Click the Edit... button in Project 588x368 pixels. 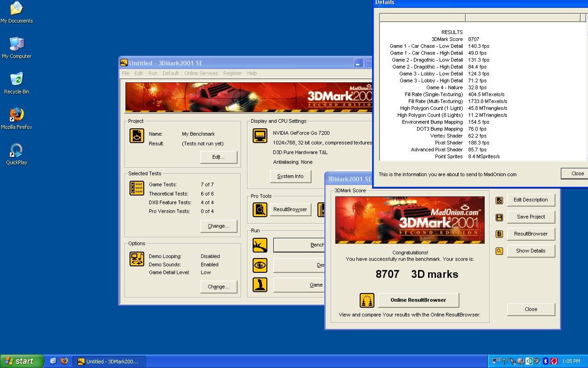pos(219,157)
